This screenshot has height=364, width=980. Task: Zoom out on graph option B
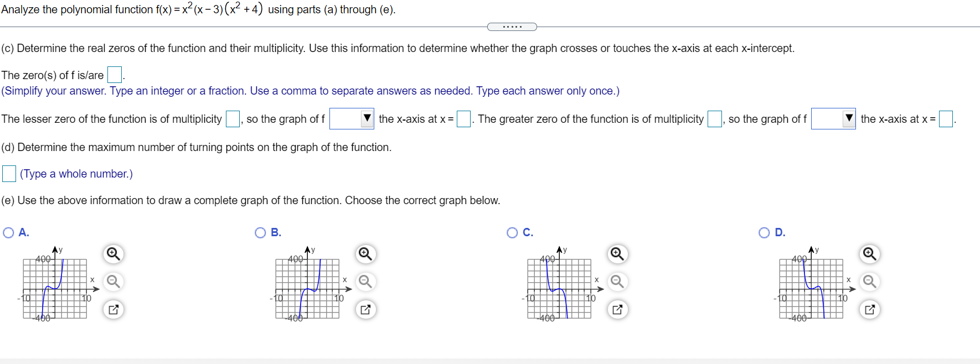[x=365, y=282]
